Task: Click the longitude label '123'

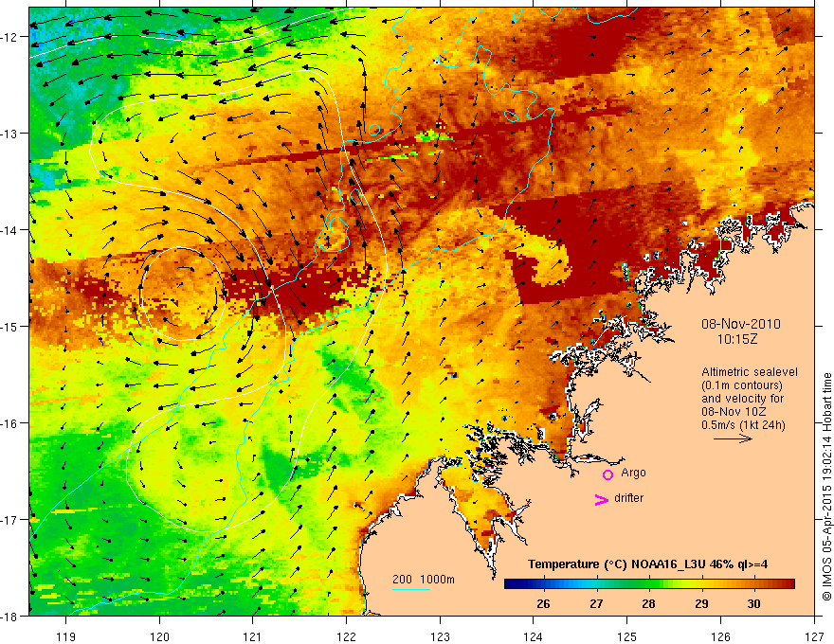Action: coord(440,636)
